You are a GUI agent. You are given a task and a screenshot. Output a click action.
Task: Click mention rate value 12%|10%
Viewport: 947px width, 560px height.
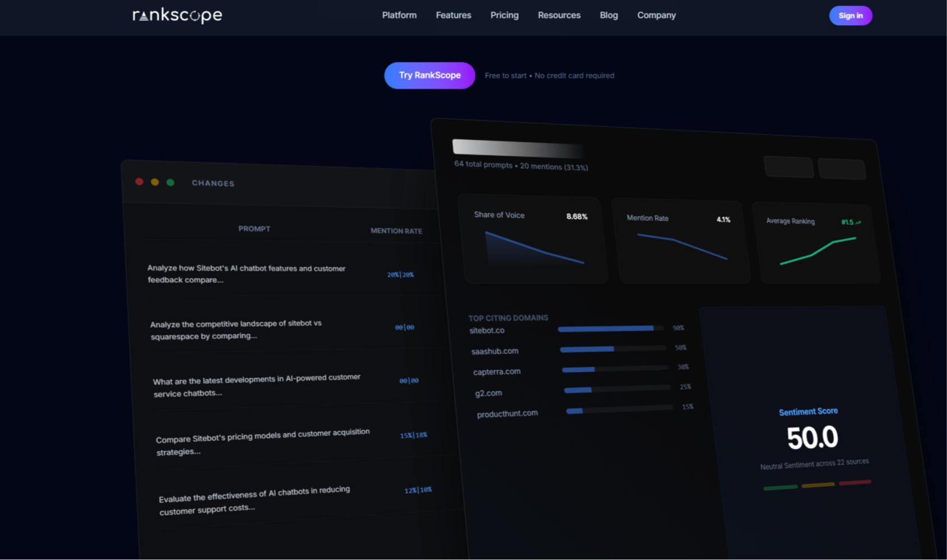coord(418,490)
